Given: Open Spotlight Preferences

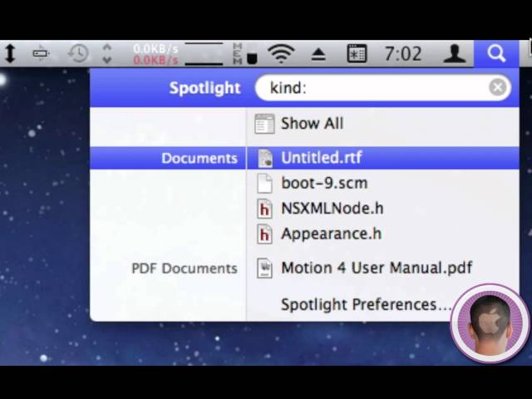Looking at the screenshot, I should [x=366, y=304].
